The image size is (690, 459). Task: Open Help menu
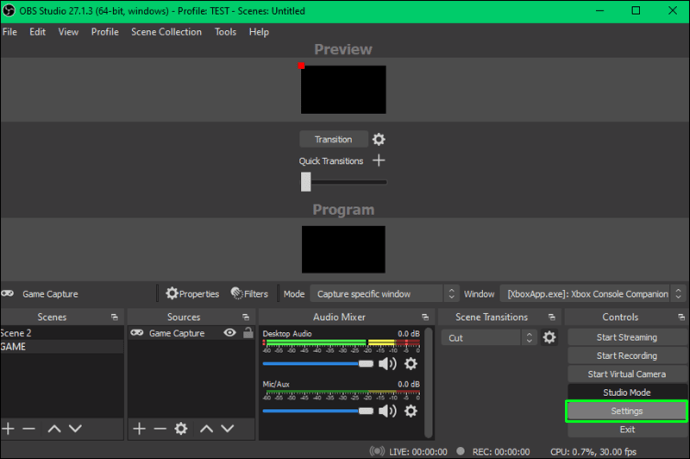click(x=259, y=32)
